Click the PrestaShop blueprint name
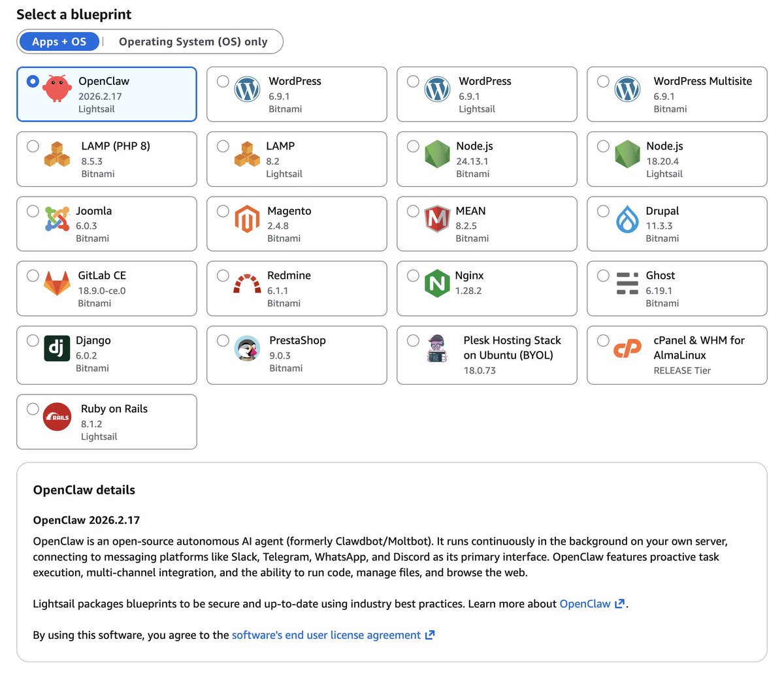Screen dimensions: 784x674 [297, 340]
